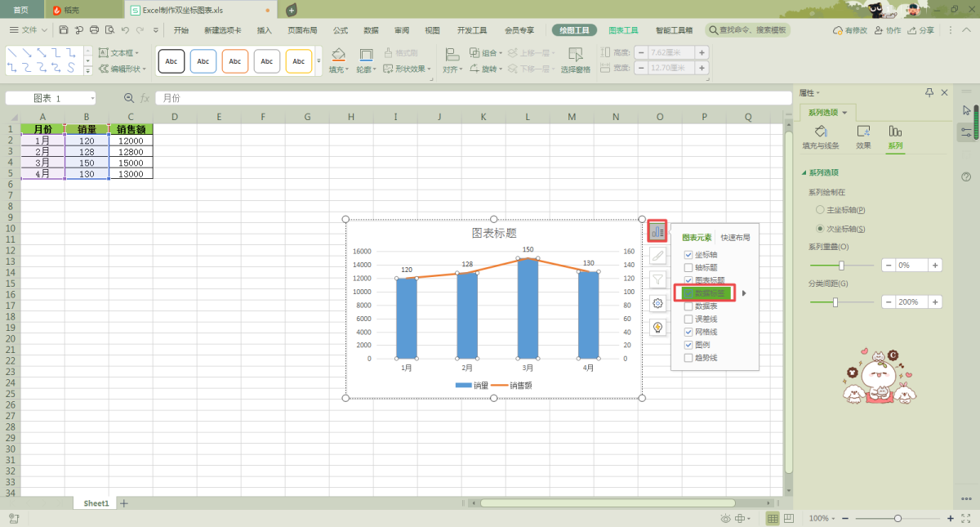Open chart settings gear icon
Image resolution: width=980 pixels, height=527 pixels.
tap(657, 303)
